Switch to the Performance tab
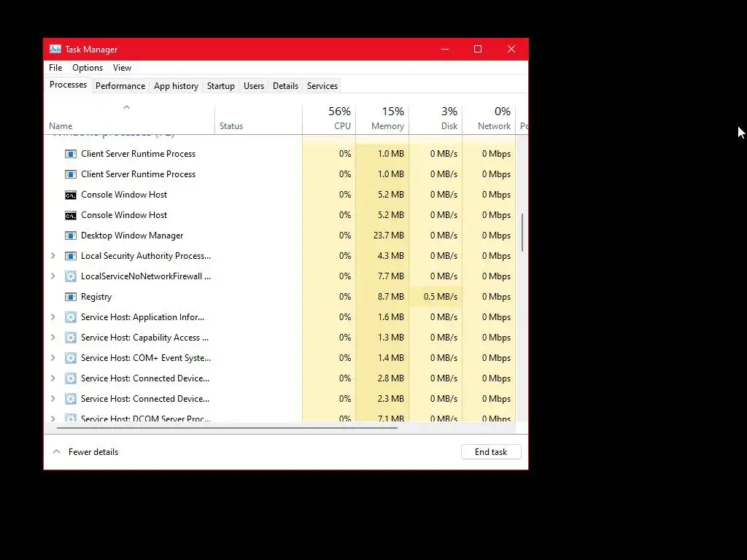The image size is (747, 560). point(120,86)
